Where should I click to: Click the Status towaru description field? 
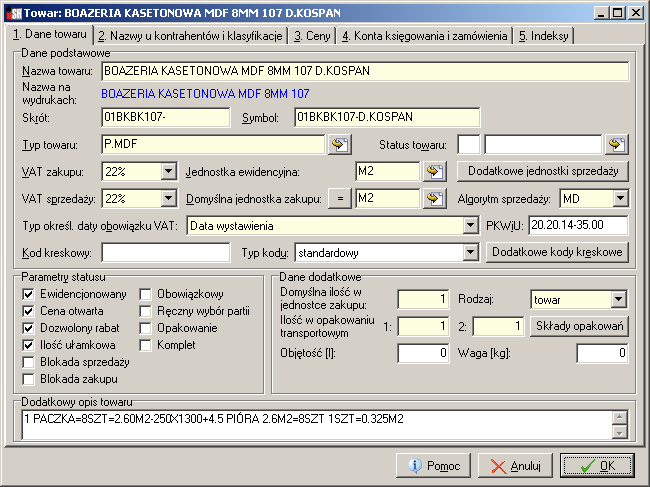pos(543,144)
